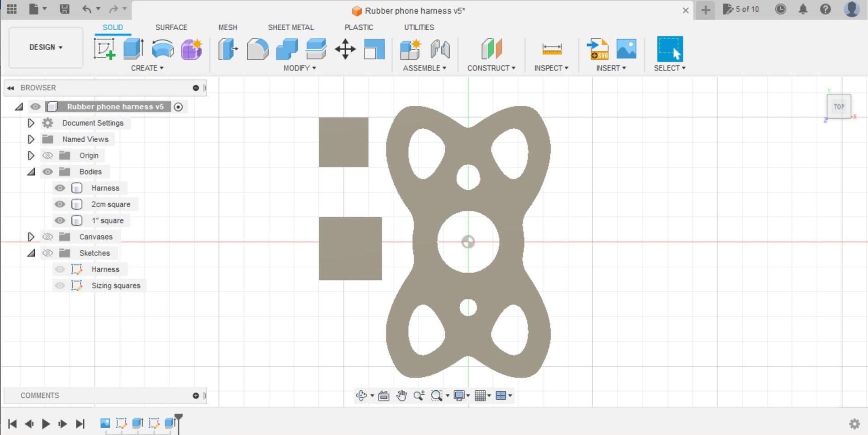Viewport: 868px width, 435px height.
Task: Select the Offset Face tool
Action: click(x=316, y=49)
